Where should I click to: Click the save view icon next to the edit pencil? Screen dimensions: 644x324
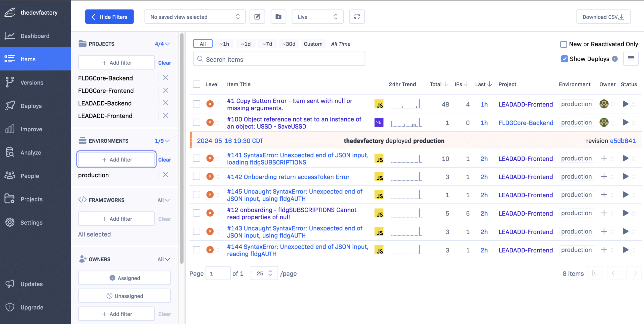(278, 17)
